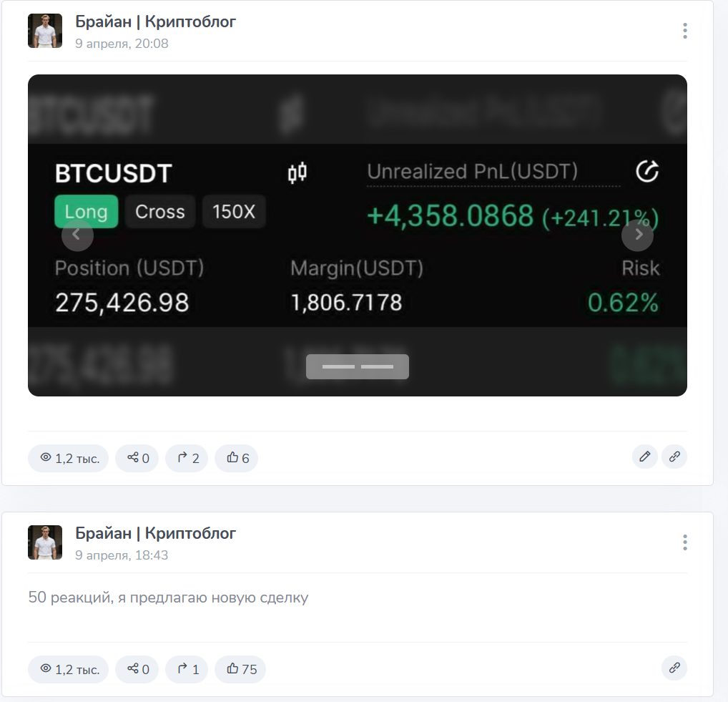Screen dimensions: 728x702
Task: Open the three-dot menu of the 18:43 post
Action: [x=685, y=542]
